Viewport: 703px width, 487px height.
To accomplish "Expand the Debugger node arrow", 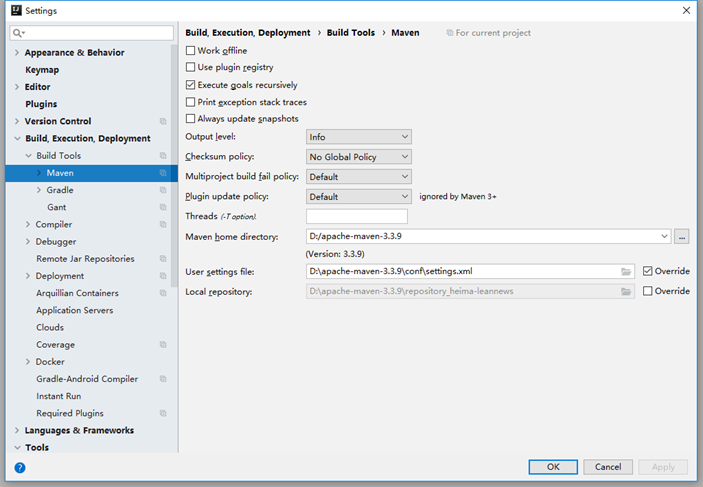I will click(x=28, y=242).
